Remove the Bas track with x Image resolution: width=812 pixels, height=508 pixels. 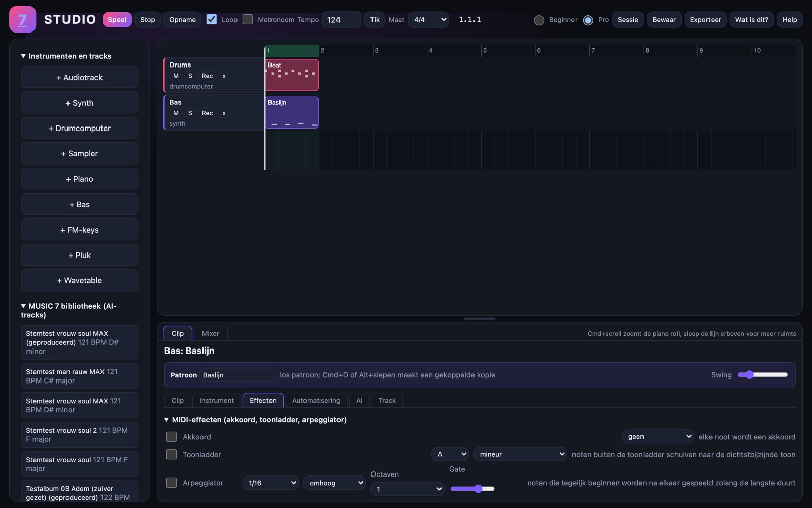point(224,113)
